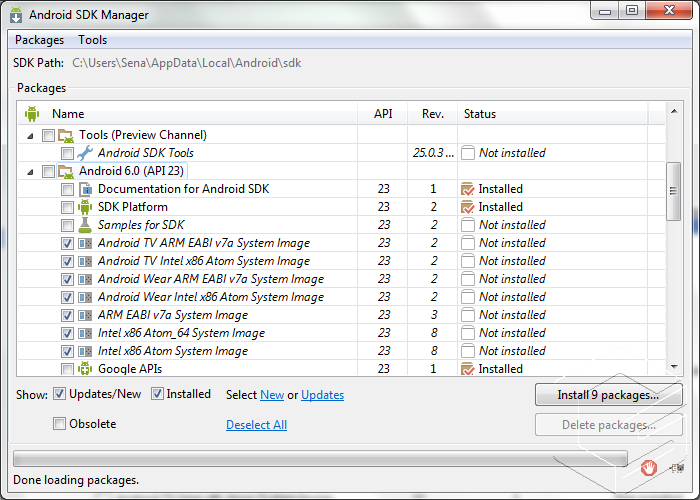Click the SDK Platform android robot icon
This screenshot has width=700, height=500.
pos(85,207)
